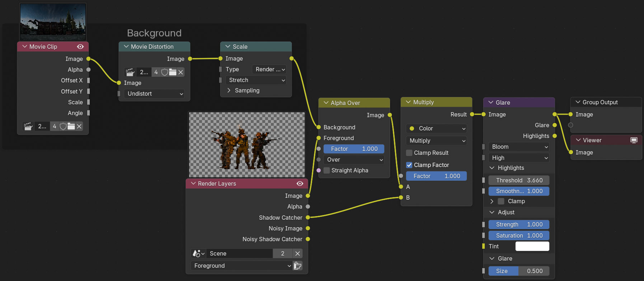Click Render Layers soldiers preview thumbnail
Viewport: 644px width, 281px height.
click(247, 144)
